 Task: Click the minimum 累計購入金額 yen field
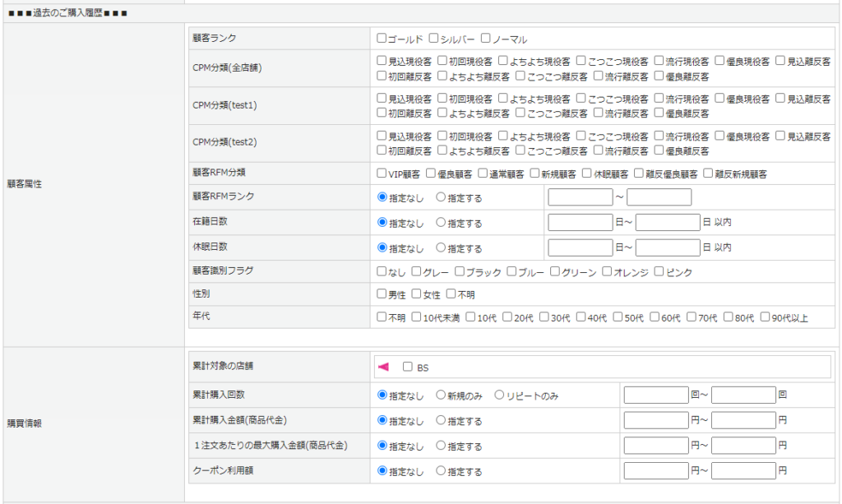point(655,420)
